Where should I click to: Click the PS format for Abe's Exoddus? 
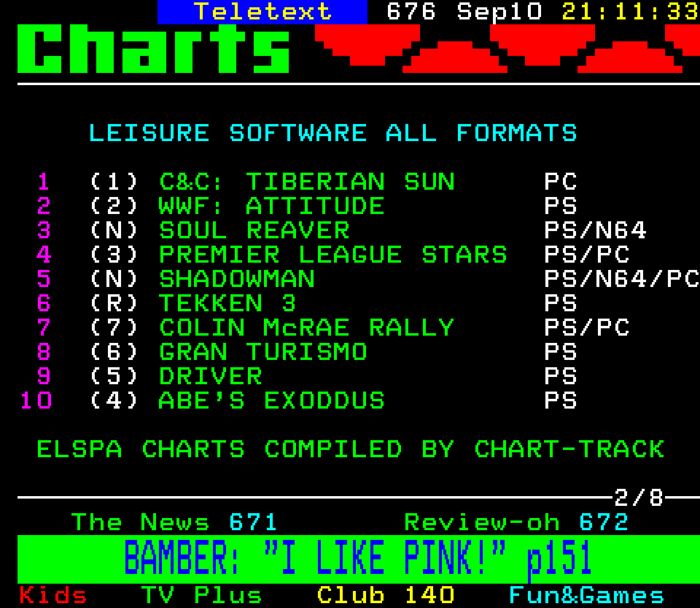[x=560, y=401]
